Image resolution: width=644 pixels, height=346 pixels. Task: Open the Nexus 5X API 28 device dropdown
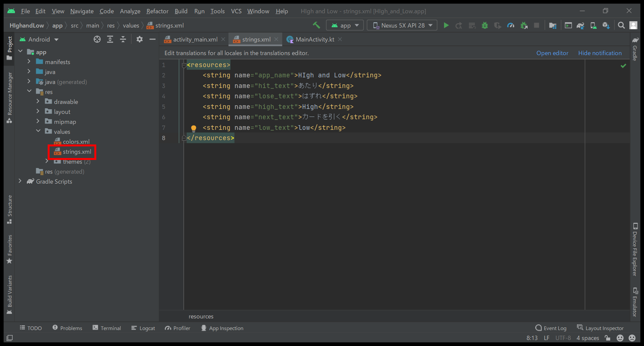coord(402,25)
